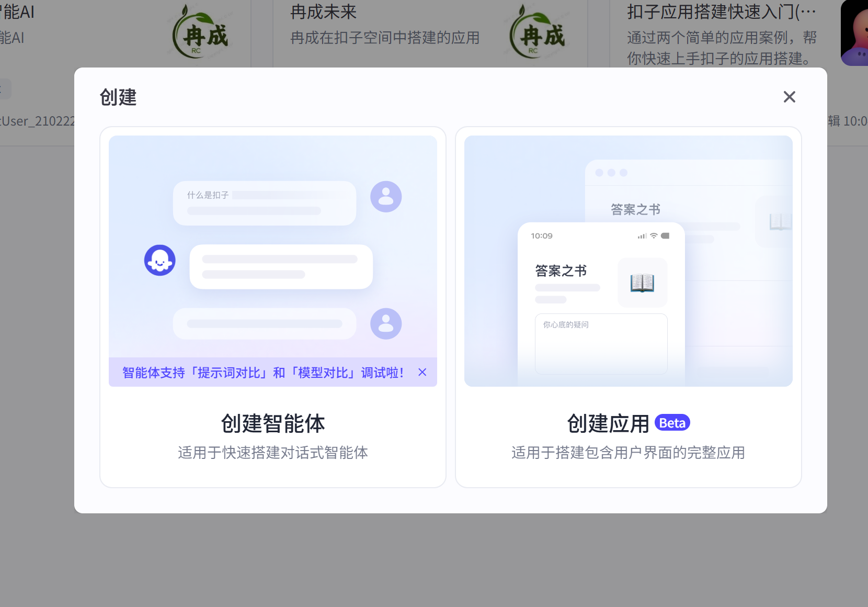868x607 pixels.
Task: Click the Beta badge next to 创建应用
Action: coord(672,423)
